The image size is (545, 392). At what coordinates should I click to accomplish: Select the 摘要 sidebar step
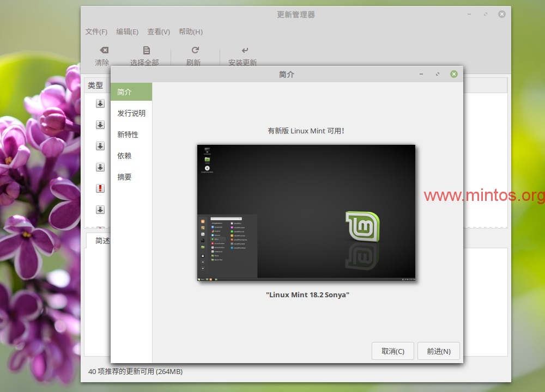[131, 177]
